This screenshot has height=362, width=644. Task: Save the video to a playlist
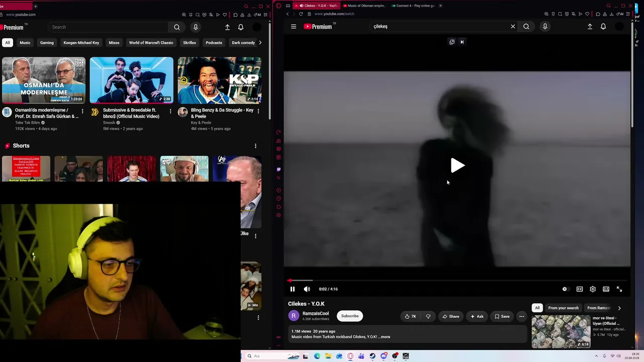coord(502,316)
